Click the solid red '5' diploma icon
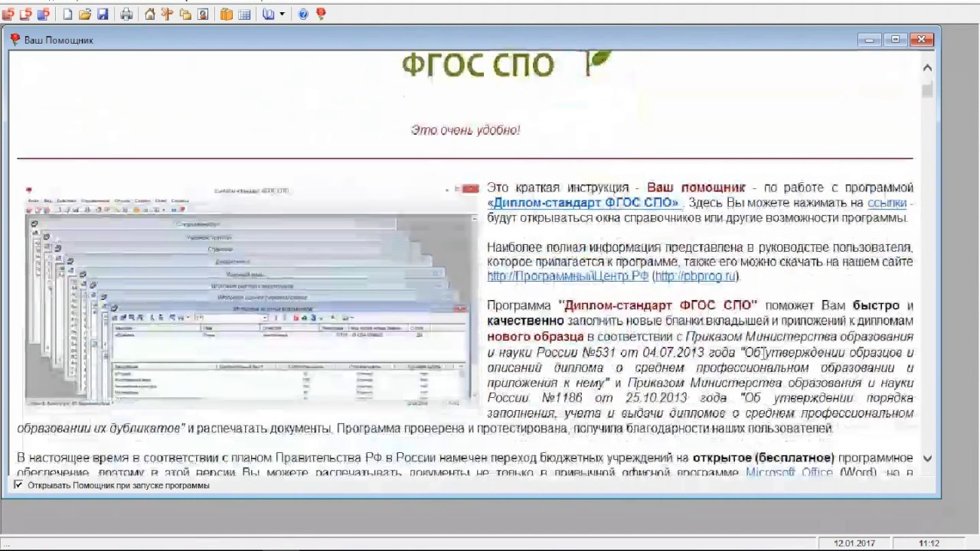The image size is (980, 551). tap(8, 14)
